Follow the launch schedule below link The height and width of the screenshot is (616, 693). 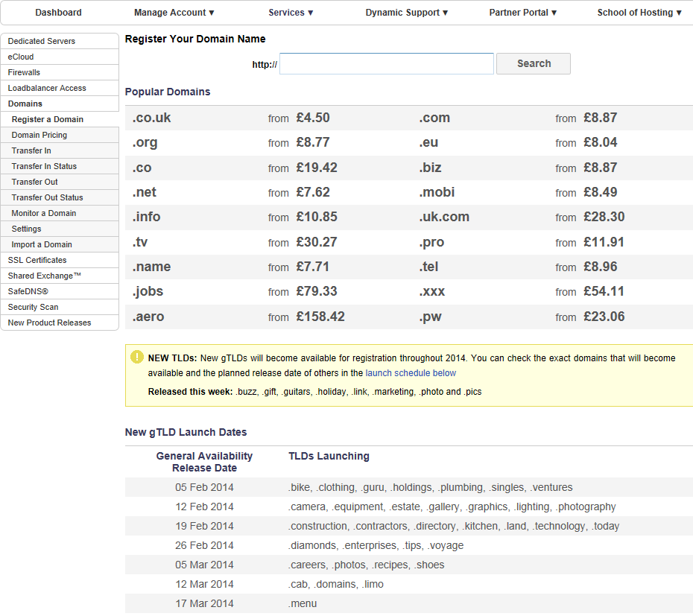coord(411,373)
